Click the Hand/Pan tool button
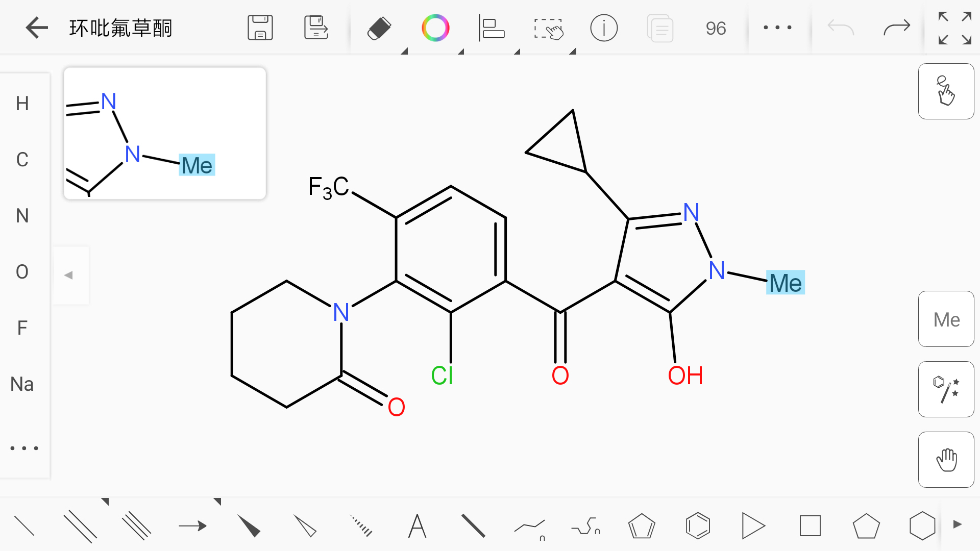 [946, 460]
